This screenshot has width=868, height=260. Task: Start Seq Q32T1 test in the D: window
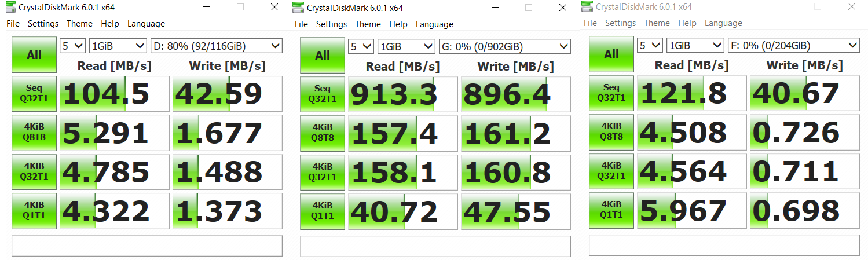coord(34,94)
